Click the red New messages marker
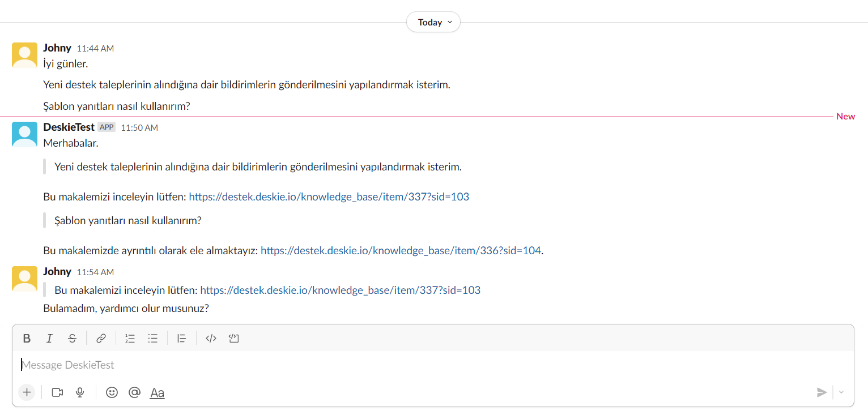Image resolution: width=868 pixels, height=419 pixels. (846, 117)
